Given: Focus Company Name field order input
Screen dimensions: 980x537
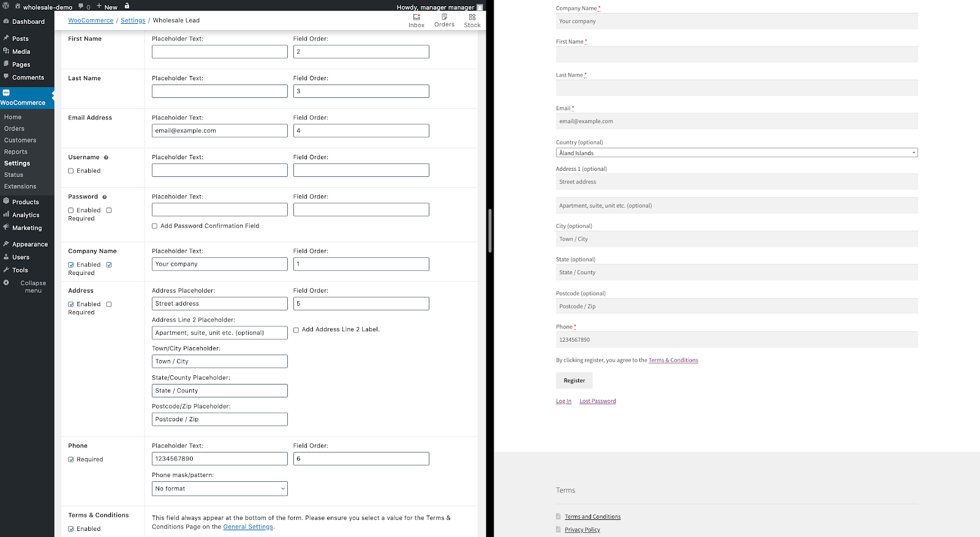Looking at the screenshot, I should 361,264.
